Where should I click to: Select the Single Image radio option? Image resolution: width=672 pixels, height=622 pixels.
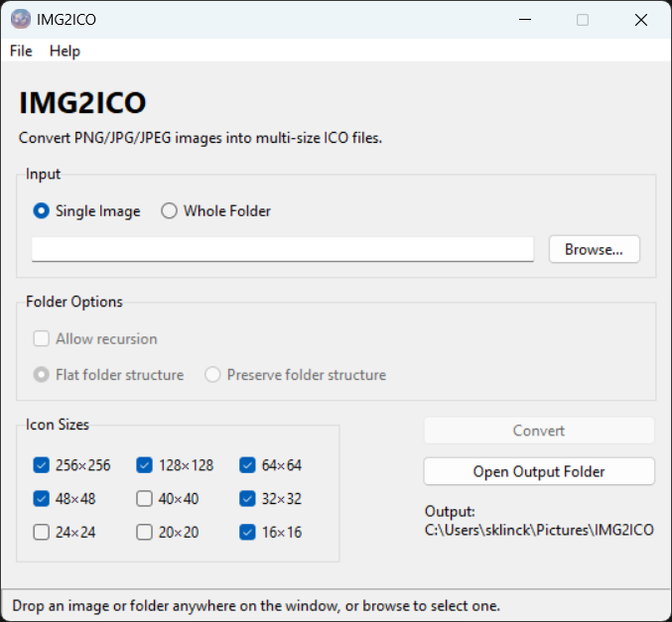tap(42, 210)
